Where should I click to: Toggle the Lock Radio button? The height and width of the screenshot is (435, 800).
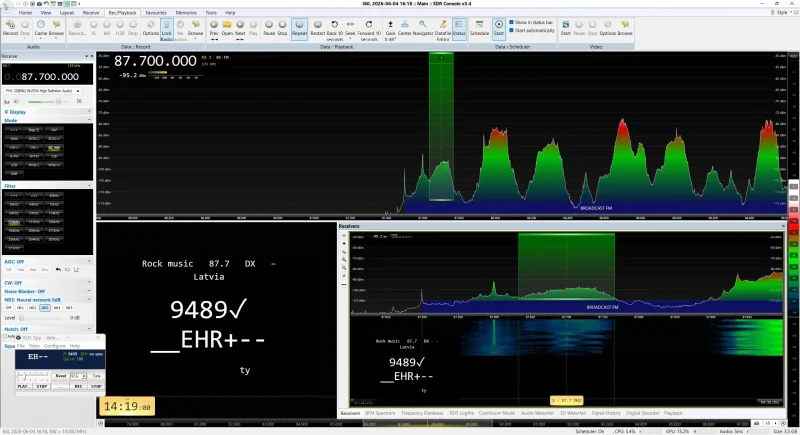[x=166, y=30]
